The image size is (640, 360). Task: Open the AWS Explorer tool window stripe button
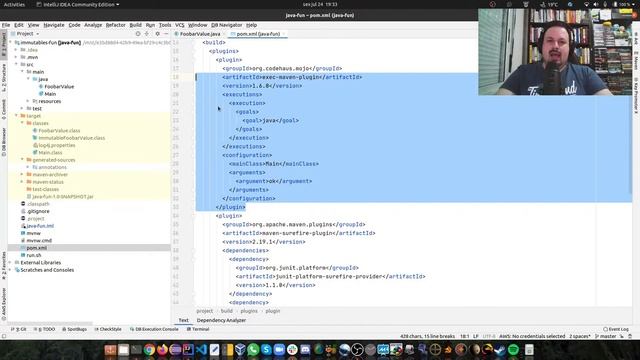(x=4, y=304)
